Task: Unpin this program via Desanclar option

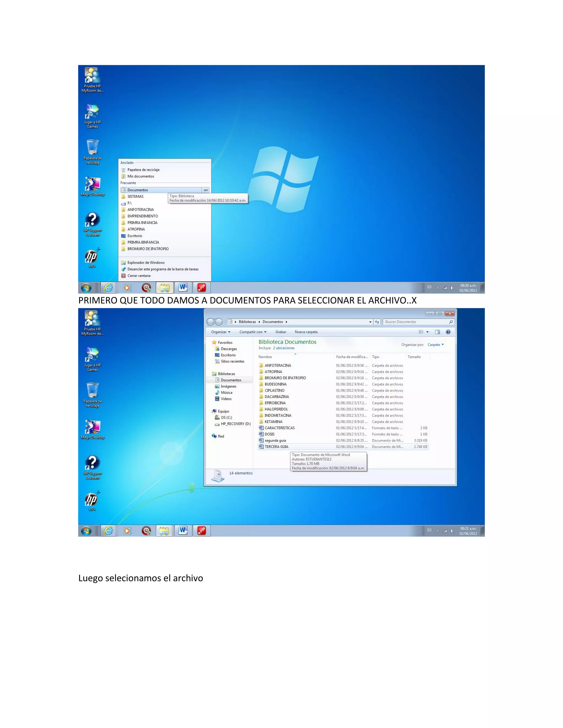Action: [x=163, y=269]
